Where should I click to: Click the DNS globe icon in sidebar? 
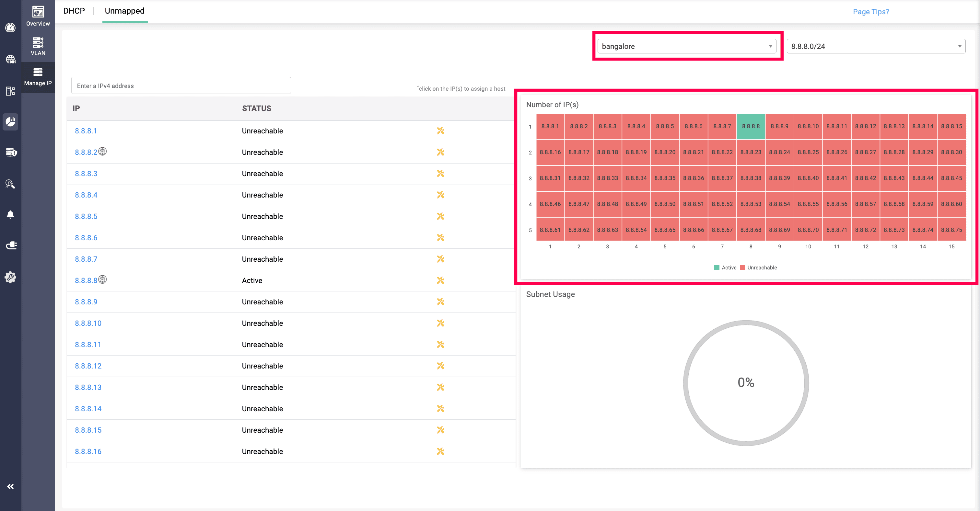10,59
